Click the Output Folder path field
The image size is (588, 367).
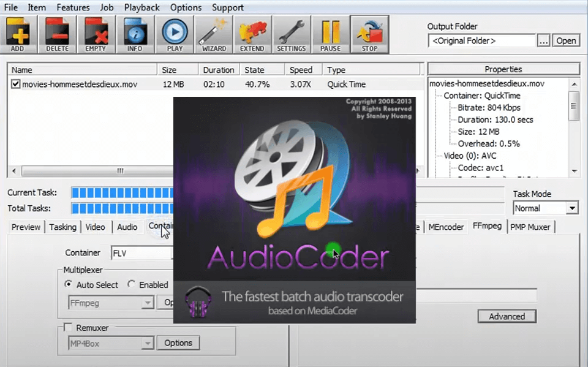pyautogui.click(x=481, y=40)
